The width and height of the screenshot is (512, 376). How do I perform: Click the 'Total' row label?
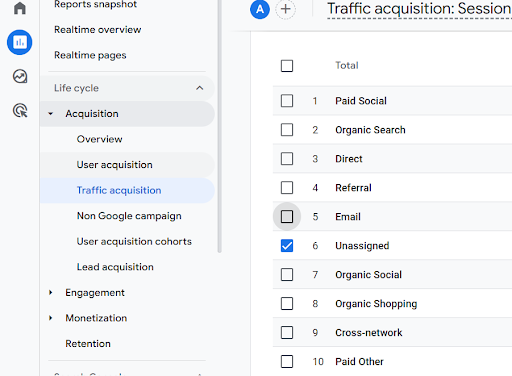347,65
